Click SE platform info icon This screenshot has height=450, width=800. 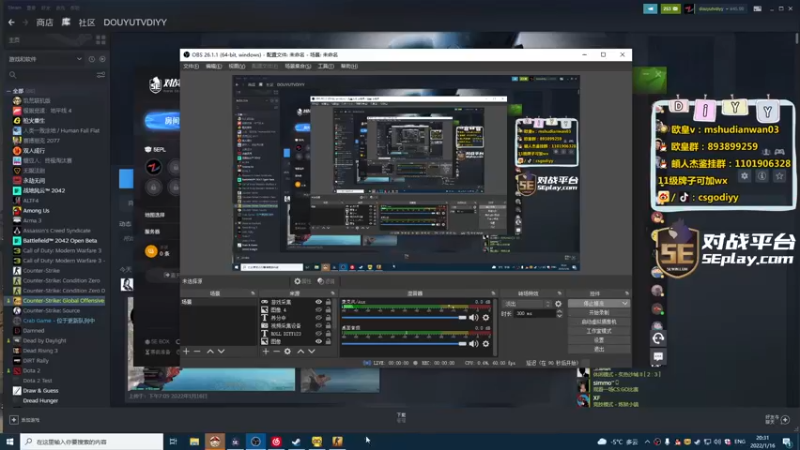[762, 176]
